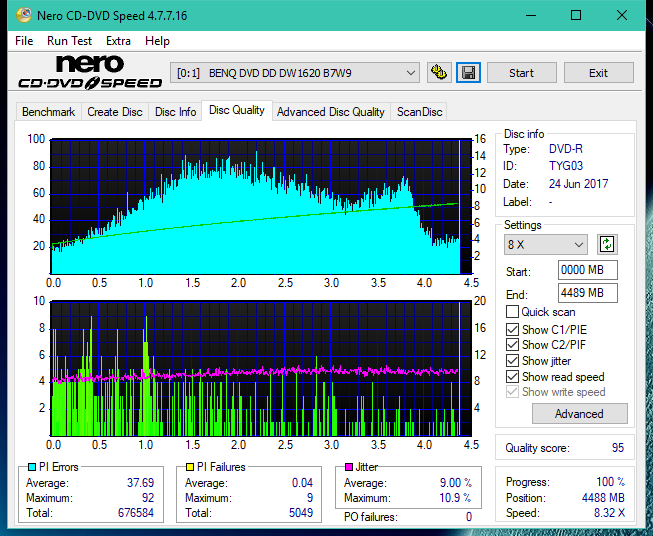
Task: Click the Jitter maximum 10.9 %
Action: 455,497
